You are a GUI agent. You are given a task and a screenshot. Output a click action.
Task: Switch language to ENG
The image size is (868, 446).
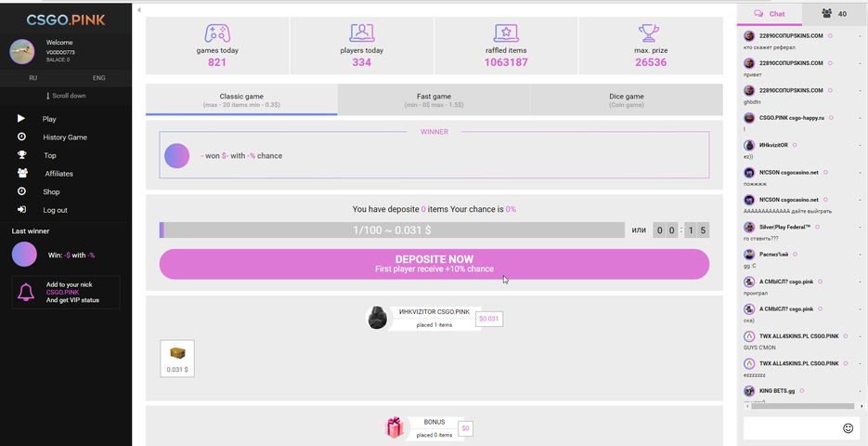99,78
